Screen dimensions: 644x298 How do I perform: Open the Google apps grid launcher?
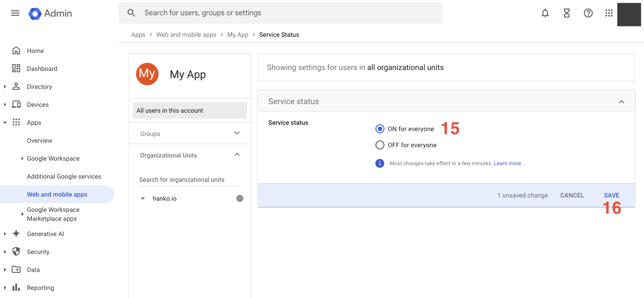(609, 13)
